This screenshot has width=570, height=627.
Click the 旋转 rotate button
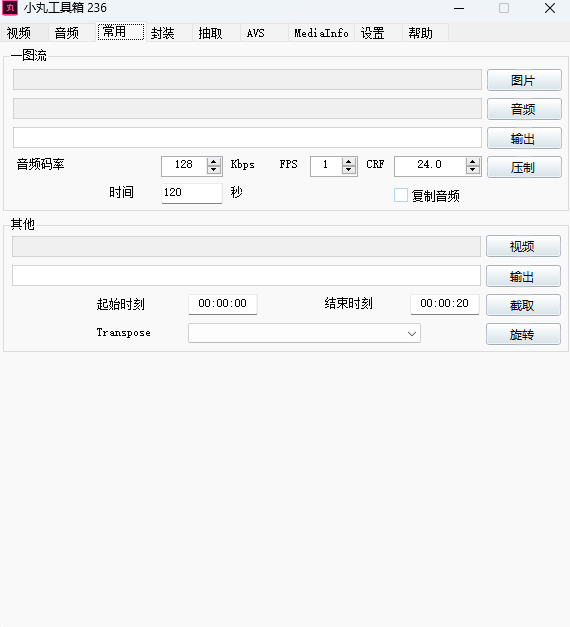tap(523, 334)
